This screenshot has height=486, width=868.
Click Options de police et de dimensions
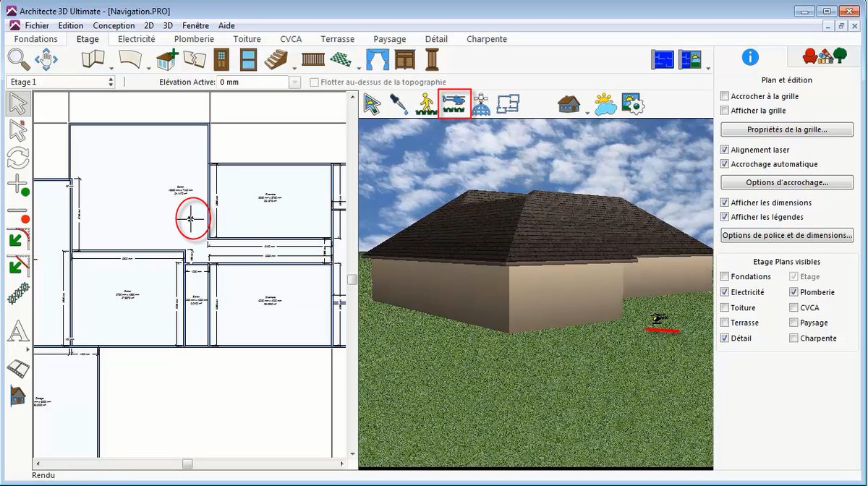(x=787, y=235)
